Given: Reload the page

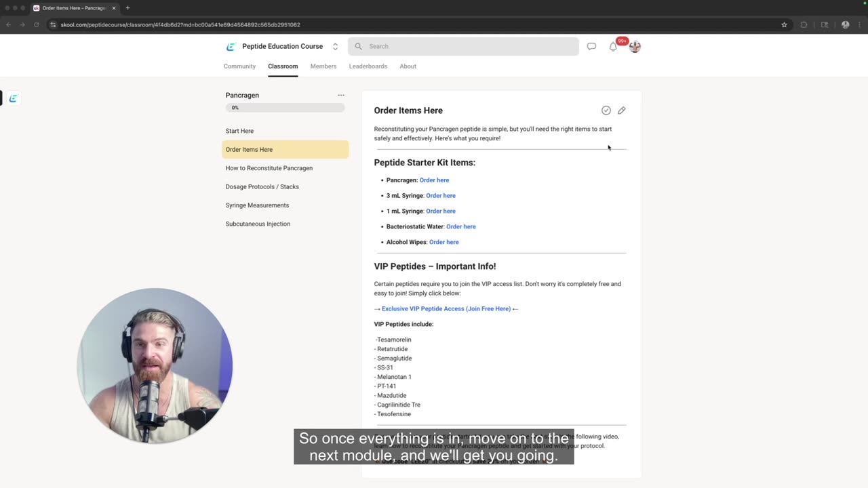Looking at the screenshot, I should [37, 24].
